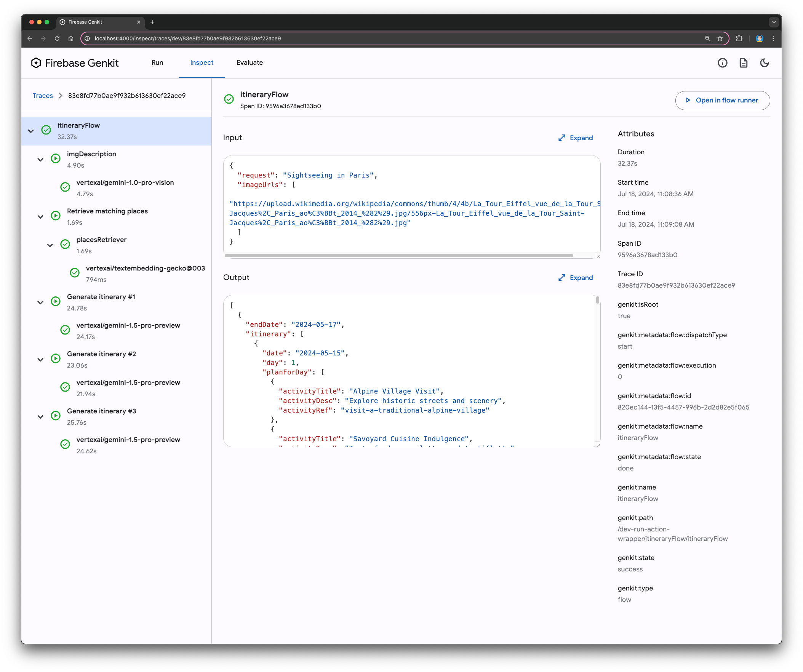Reload the page with refresh icon
The image size is (803, 672).
[x=57, y=38]
